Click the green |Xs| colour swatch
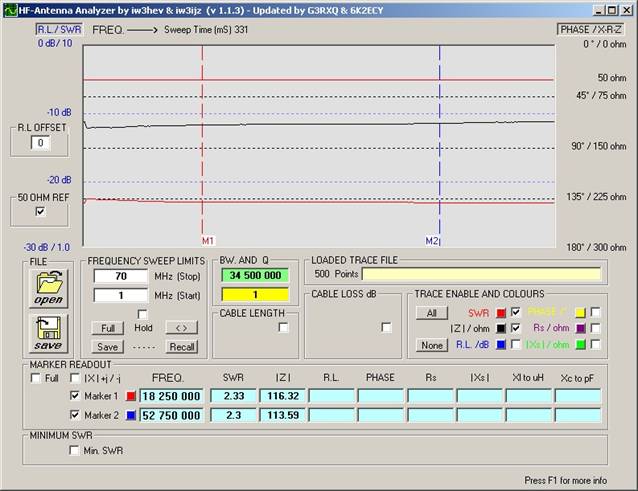This screenshot has height=491, width=638. pyautogui.click(x=579, y=345)
